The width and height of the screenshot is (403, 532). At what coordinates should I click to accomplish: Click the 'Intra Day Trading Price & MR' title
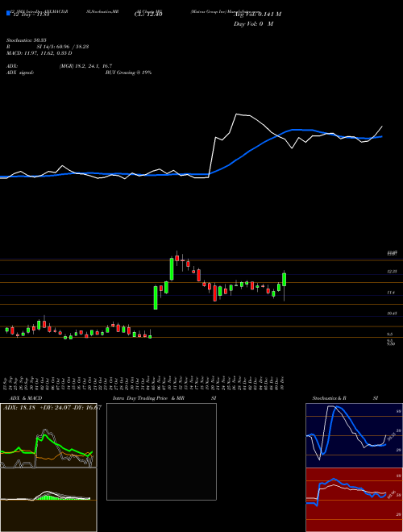point(148,398)
